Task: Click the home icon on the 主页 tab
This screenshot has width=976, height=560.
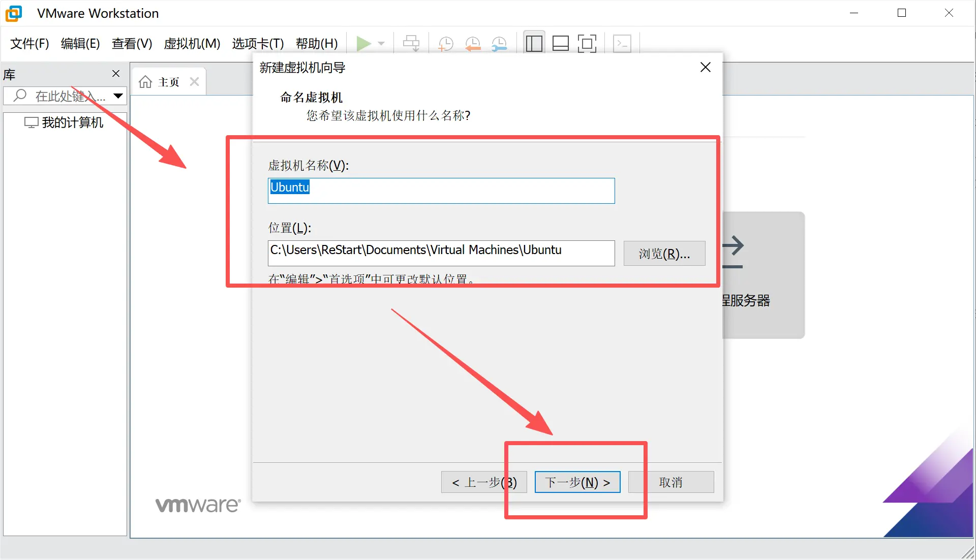Action: (x=145, y=82)
